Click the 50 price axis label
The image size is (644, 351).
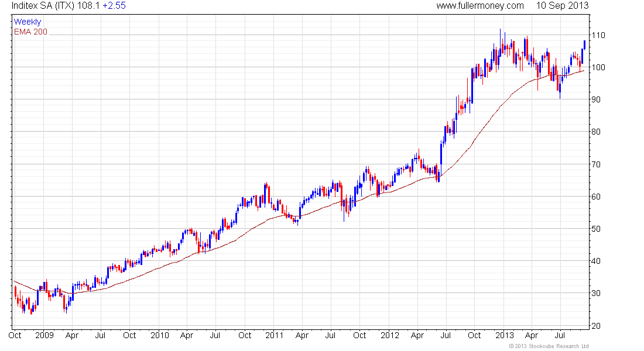pos(596,229)
